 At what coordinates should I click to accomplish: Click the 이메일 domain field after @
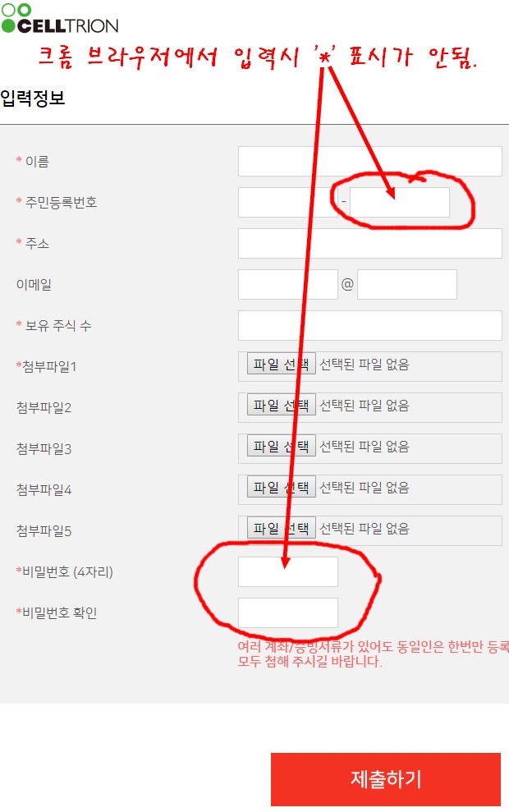click(x=407, y=284)
